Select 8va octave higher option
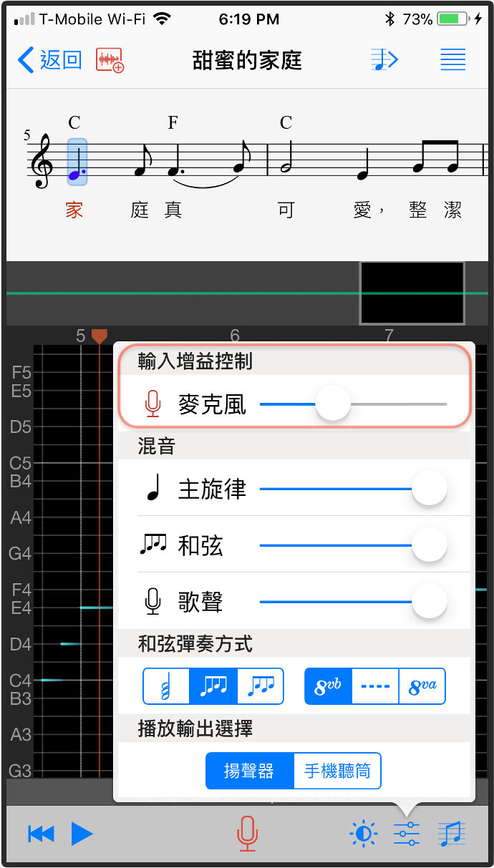Screen dimensions: 494x868 (422, 687)
